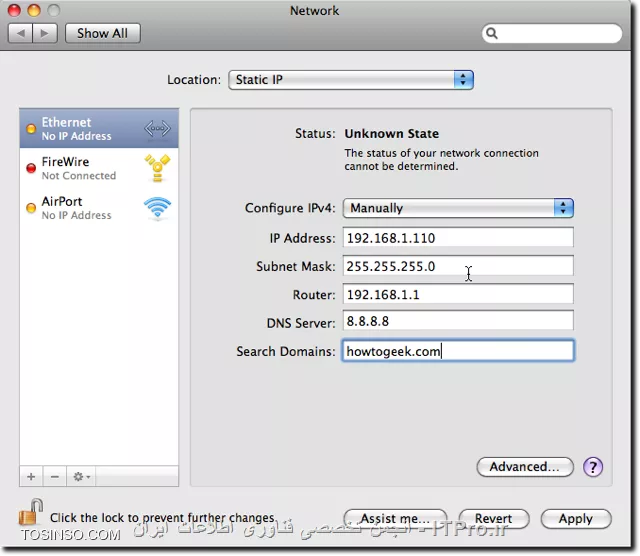Click the yellow FireWire icon
Screen dimensions: 640x556
point(157,168)
